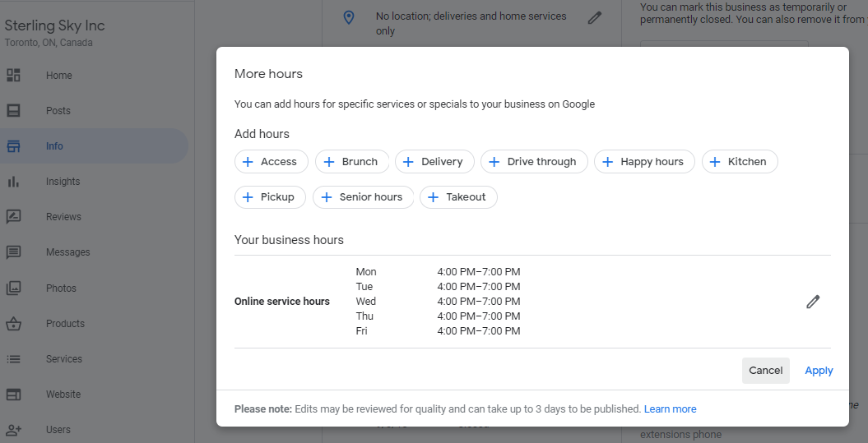Open Photos in the sidebar
Image resolution: width=868 pixels, height=443 pixels.
(x=61, y=288)
